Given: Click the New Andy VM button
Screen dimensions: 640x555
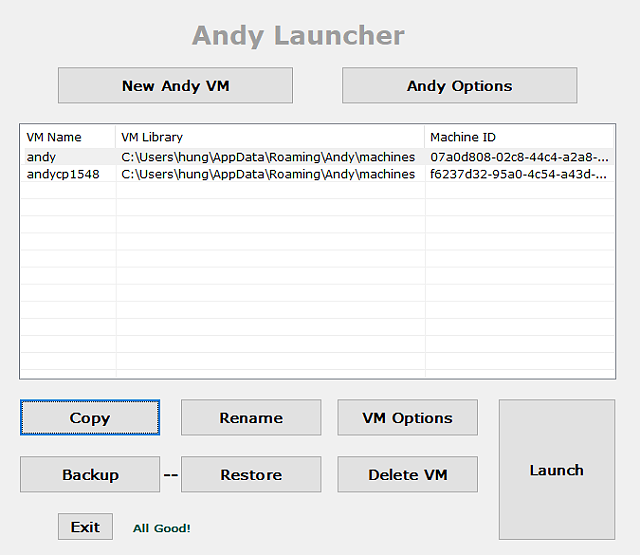Looking at the screenshot, I should [x=175, y=85].
